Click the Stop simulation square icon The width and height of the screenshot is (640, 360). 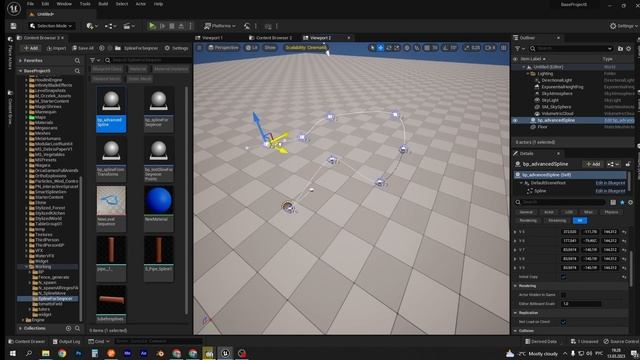coord(172,26)
